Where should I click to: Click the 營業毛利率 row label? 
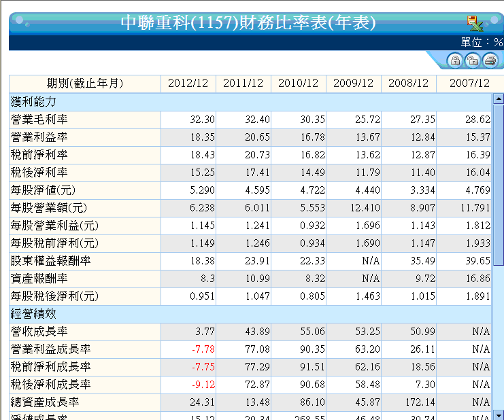pos(39,120)
